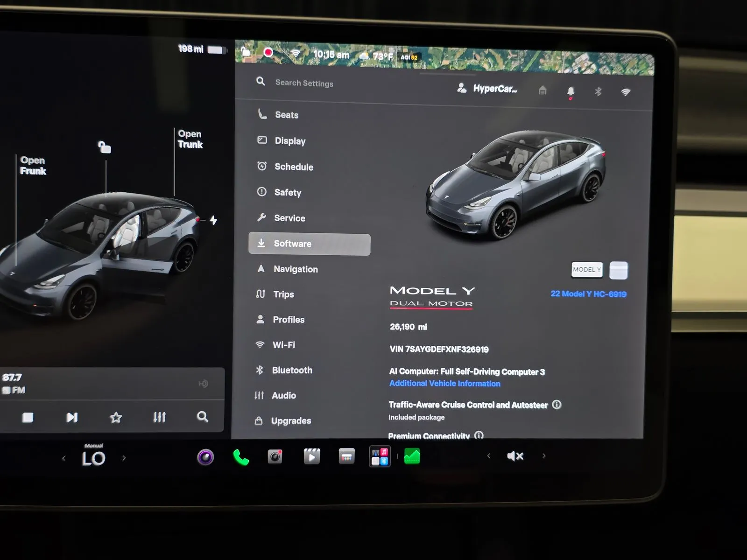The image size is (747, 560).
Task: Search media with magnifier icon
Action: [202, 416]
